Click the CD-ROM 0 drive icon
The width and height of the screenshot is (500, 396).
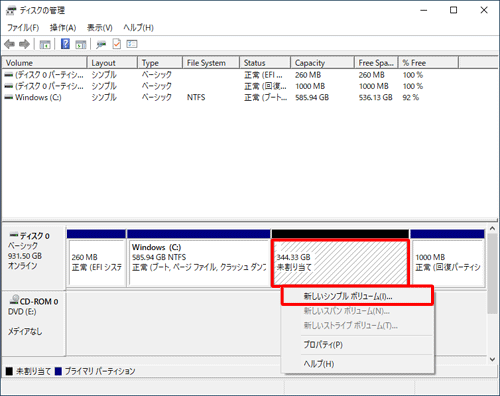tap(14, 300)
